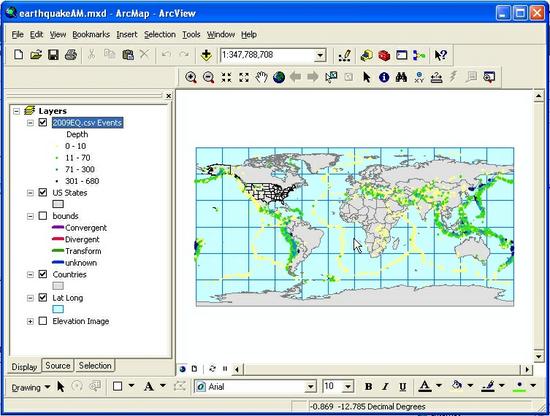This screenshot has height=416, width=550.
Task: Print the map with printer icon
Action: [x=71, y=55]
